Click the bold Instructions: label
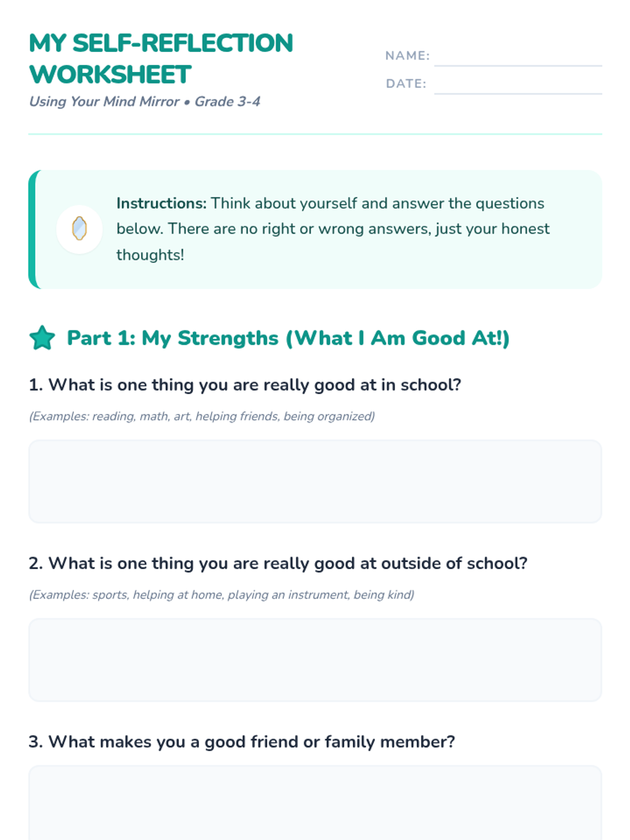The height and width of the screenshot is (840, 630). (162, 203)
